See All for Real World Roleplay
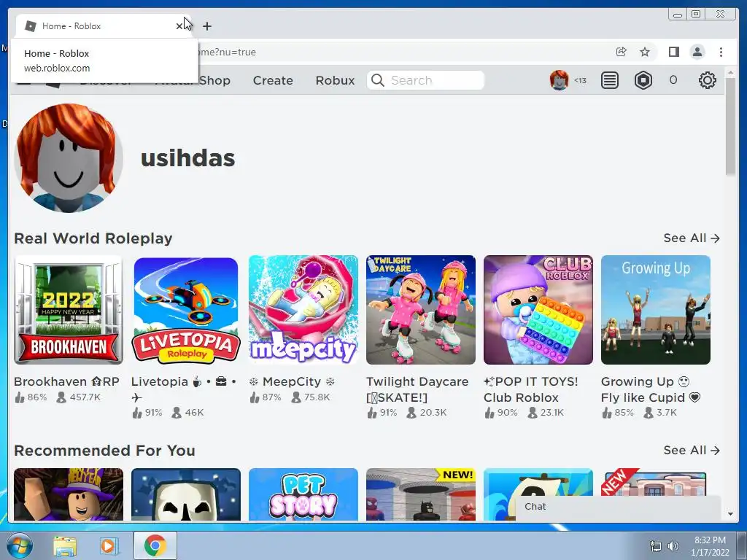The width and height of the screenshot is (747, 560). (692, 238)
